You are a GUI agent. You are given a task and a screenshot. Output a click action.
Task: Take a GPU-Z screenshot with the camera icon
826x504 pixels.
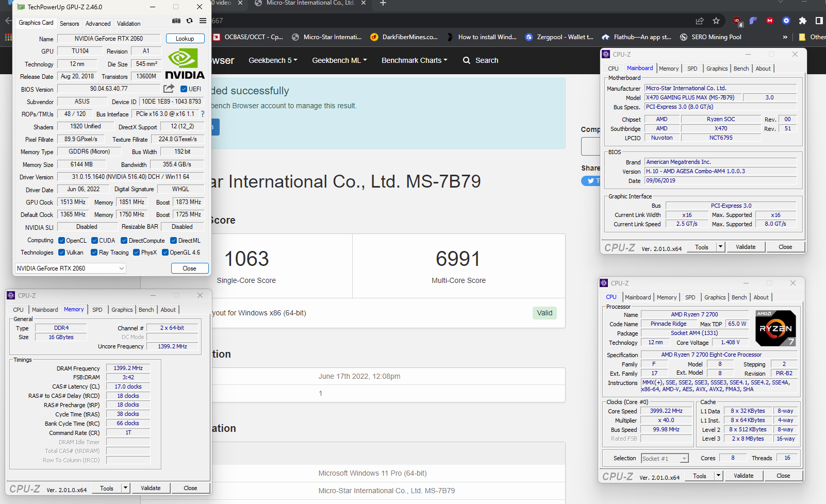tap(176, 21)
